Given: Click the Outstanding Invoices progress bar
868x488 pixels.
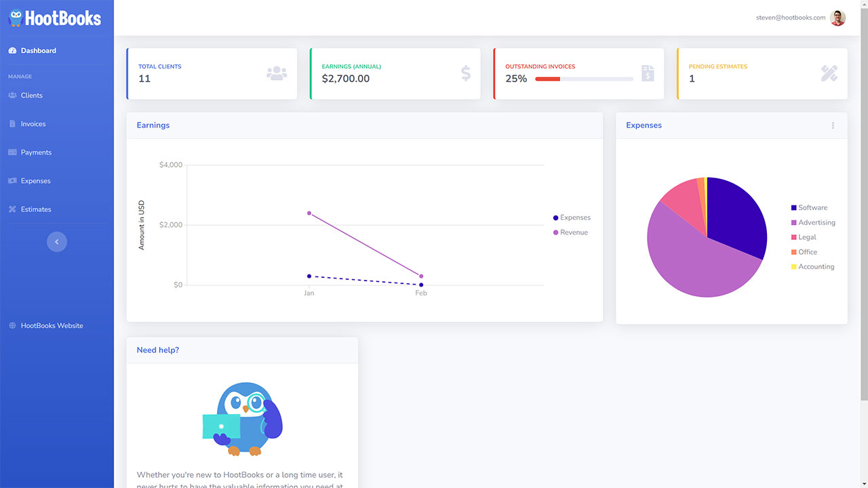Looking at the screenshot, I should pyautogui.click(x=585, y=79).
